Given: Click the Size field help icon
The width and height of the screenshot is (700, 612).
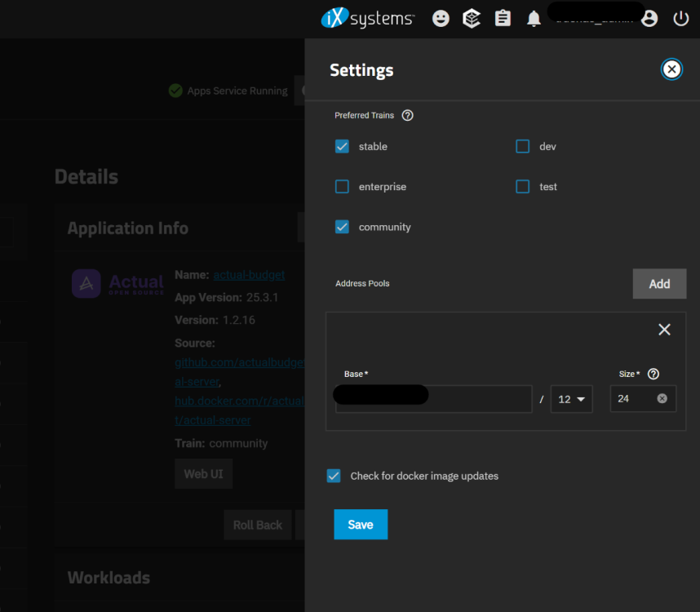Looking at the screenshot, I should click(x=653, y=374).
